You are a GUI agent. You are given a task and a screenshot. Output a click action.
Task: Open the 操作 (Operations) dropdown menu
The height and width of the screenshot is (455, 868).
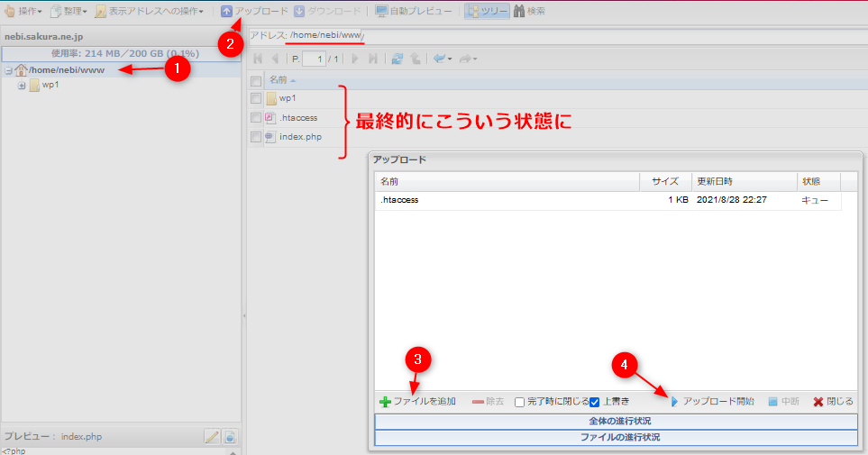24,12
